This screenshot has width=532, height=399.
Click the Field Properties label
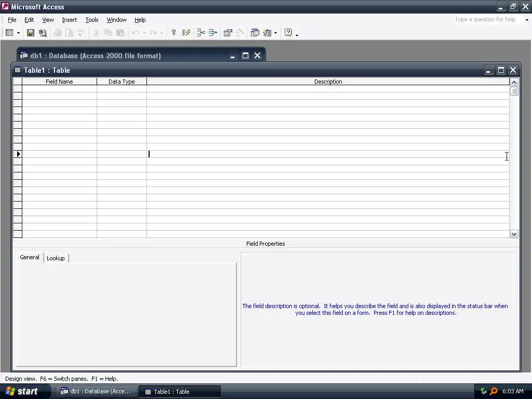pyautogui.click(x=265, y=244)
